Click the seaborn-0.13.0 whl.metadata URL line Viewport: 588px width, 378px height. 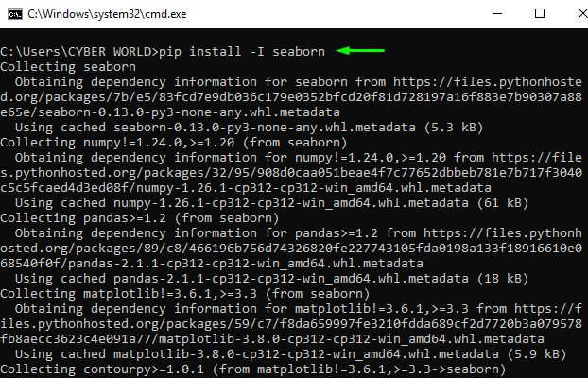tap(170, 112)
